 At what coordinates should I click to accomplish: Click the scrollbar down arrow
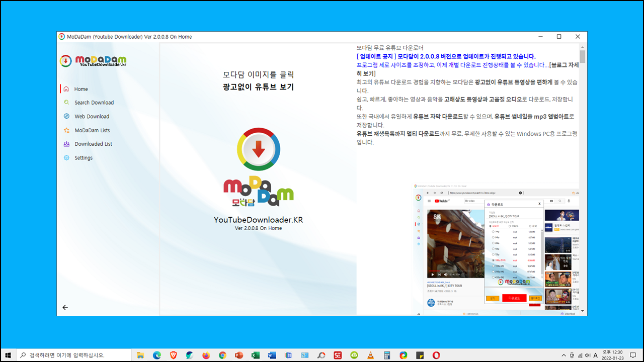point(583,312)
